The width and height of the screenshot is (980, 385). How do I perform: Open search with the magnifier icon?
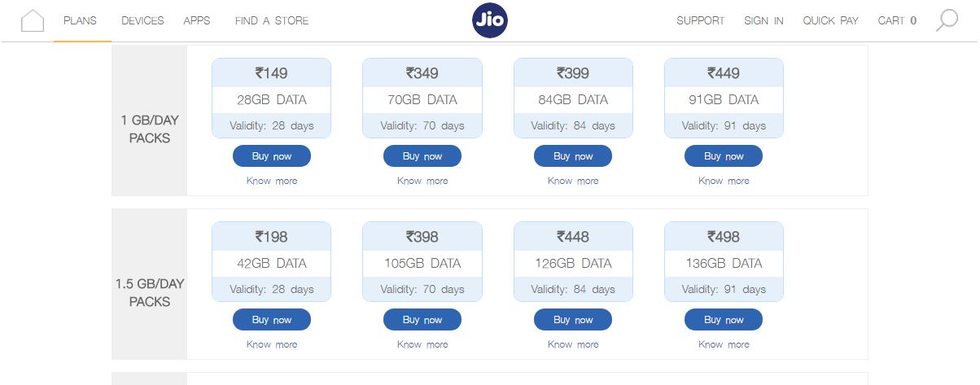pos(947,20)
